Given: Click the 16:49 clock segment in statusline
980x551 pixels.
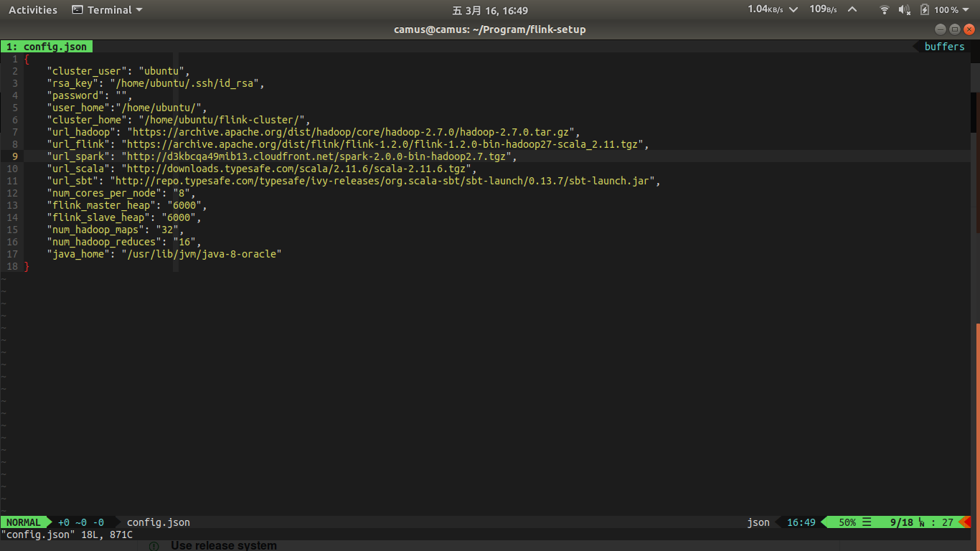Looking at the screenshot, I should (x=800, y=522).
